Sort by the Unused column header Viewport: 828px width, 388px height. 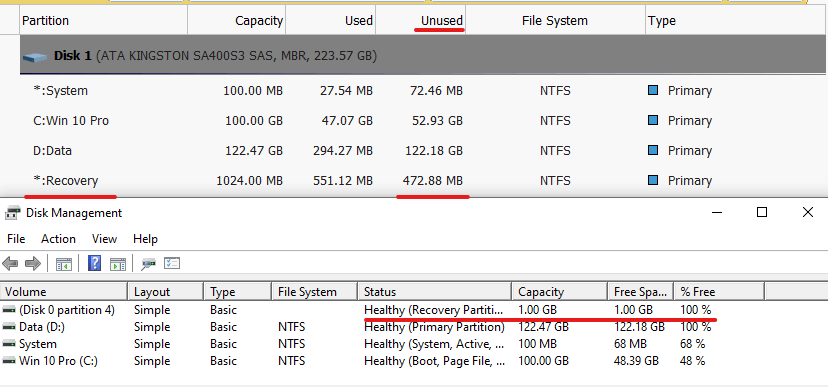coord(420,21)
